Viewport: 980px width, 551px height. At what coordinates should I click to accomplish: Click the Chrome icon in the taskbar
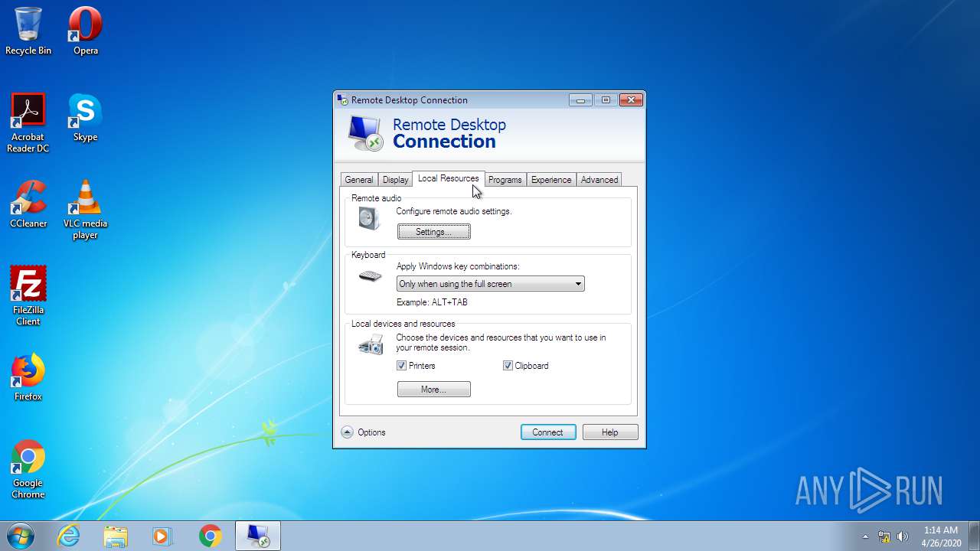tap(210, 536)
